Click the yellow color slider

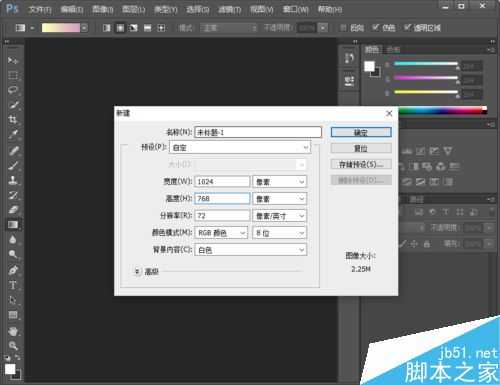(x=426, y=92)
